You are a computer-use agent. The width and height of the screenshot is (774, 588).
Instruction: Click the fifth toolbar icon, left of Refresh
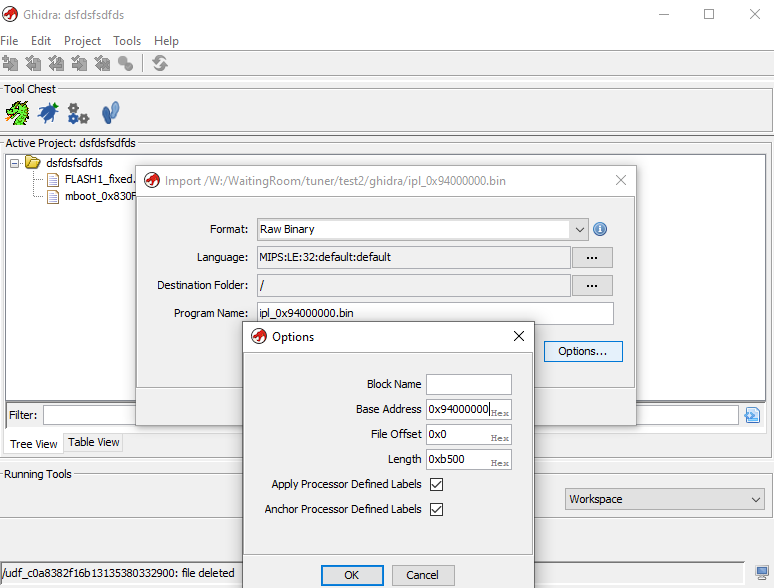click(x=102, y=63)
